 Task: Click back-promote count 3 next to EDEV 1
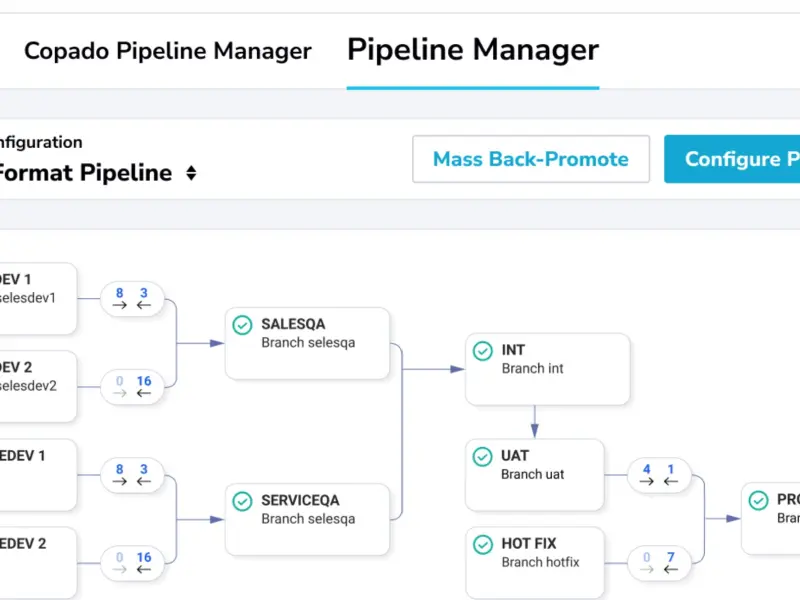pyautogui.click(x=144, y=469)
